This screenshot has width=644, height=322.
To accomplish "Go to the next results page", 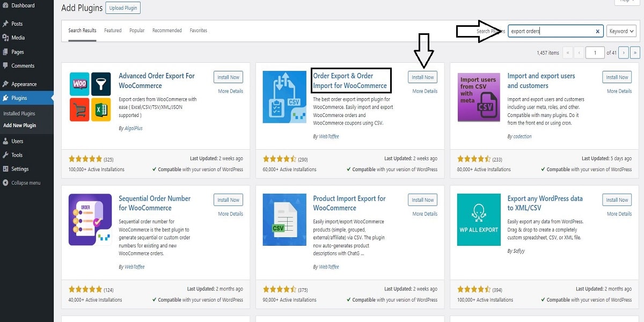I will click(x=623, y=53).
